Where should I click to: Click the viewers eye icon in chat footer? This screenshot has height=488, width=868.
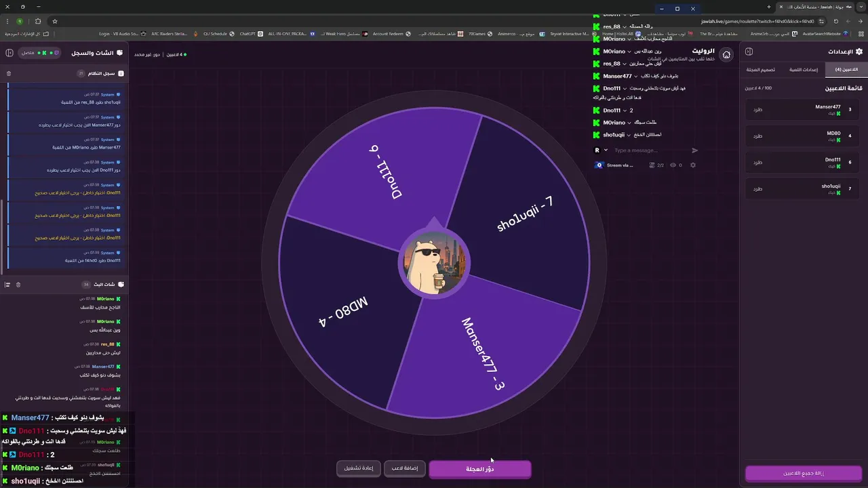673,165
